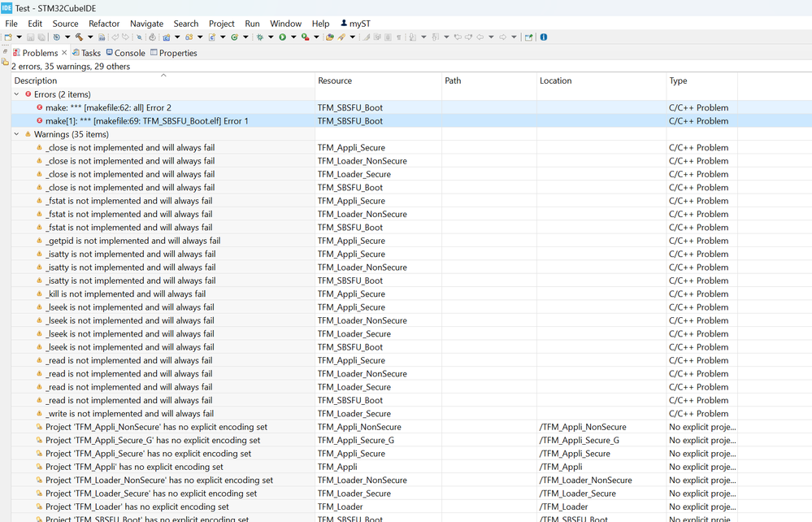Viewport: 812px width, 522px height.
Task: Open the Refactor menu
Action: [104, 24]
